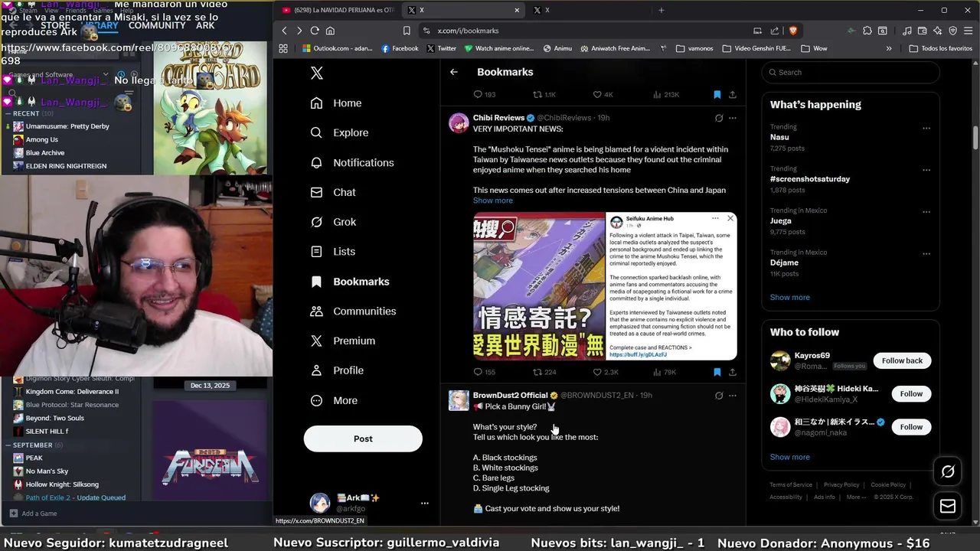Click the Brave Shields icon in the address bar
The height and width of the screenshot is (551, 980).
793,31
